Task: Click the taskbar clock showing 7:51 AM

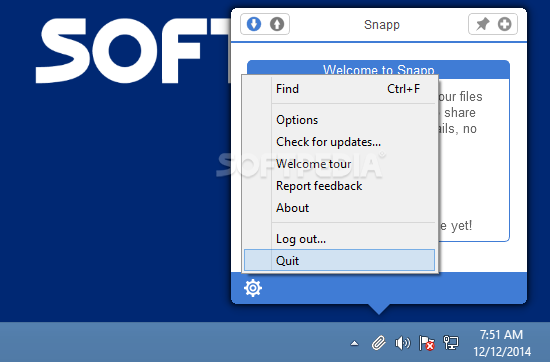Action: [502, 343]
